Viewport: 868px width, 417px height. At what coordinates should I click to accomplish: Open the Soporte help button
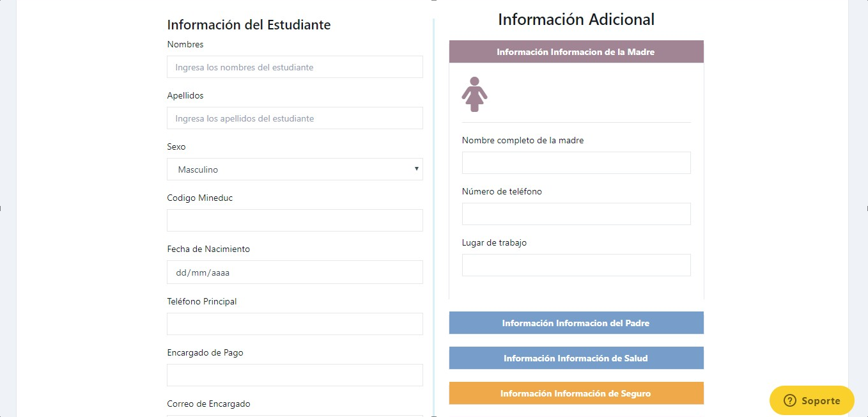(812, 400)
